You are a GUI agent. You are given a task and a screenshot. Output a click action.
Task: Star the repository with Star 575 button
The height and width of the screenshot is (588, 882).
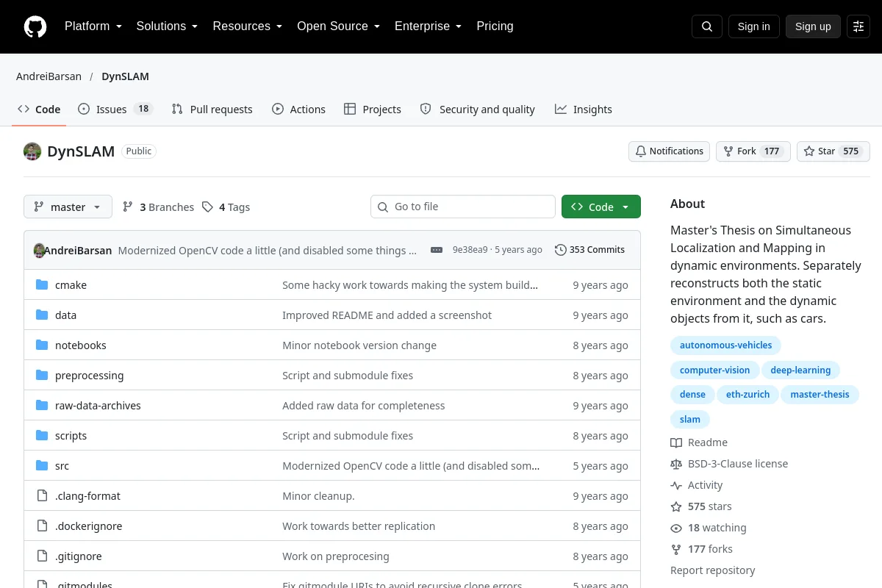pos(833,151)
